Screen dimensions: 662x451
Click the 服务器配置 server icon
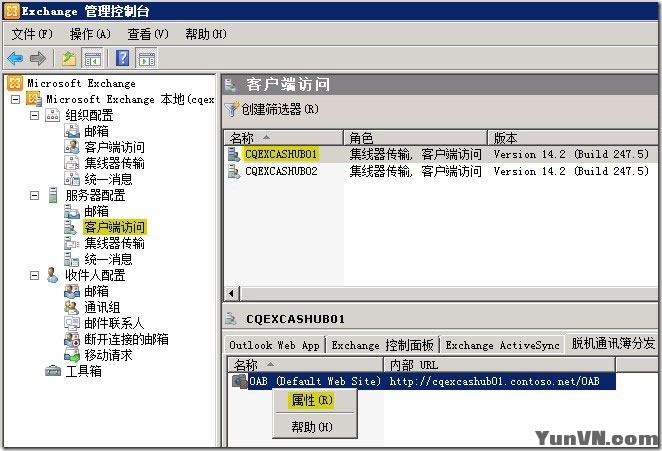tap(53, 195)
